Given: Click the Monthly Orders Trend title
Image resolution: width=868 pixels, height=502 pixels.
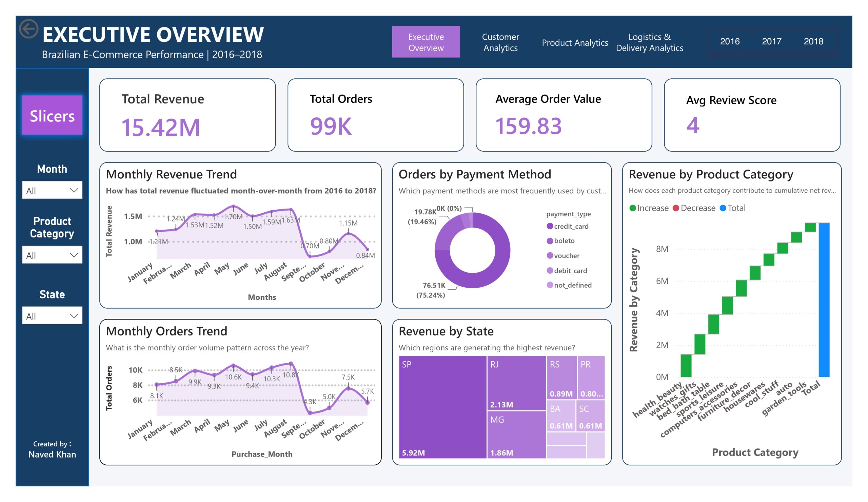Looking at the screenshot, I should pyautogui.click(x=166, y=331).
